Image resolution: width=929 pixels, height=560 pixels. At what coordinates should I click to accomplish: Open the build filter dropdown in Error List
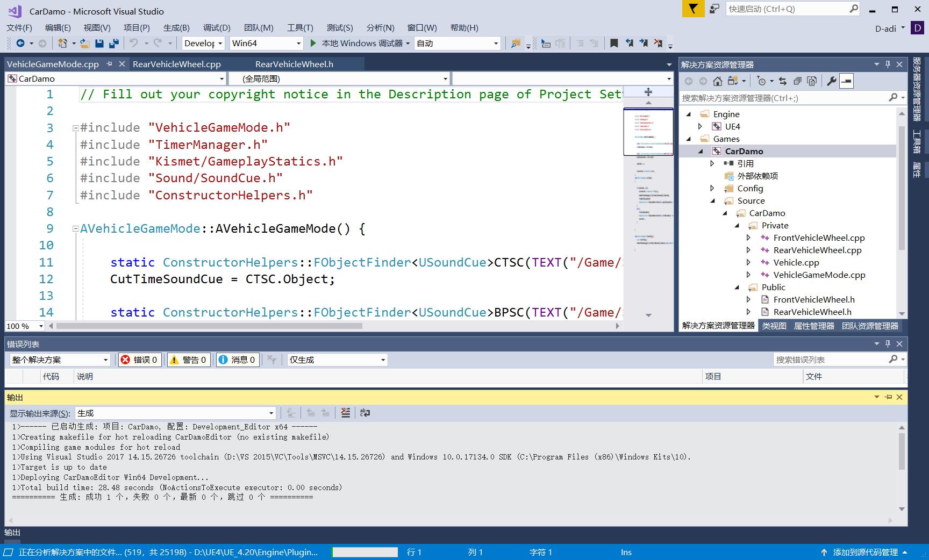coord(337,360)
